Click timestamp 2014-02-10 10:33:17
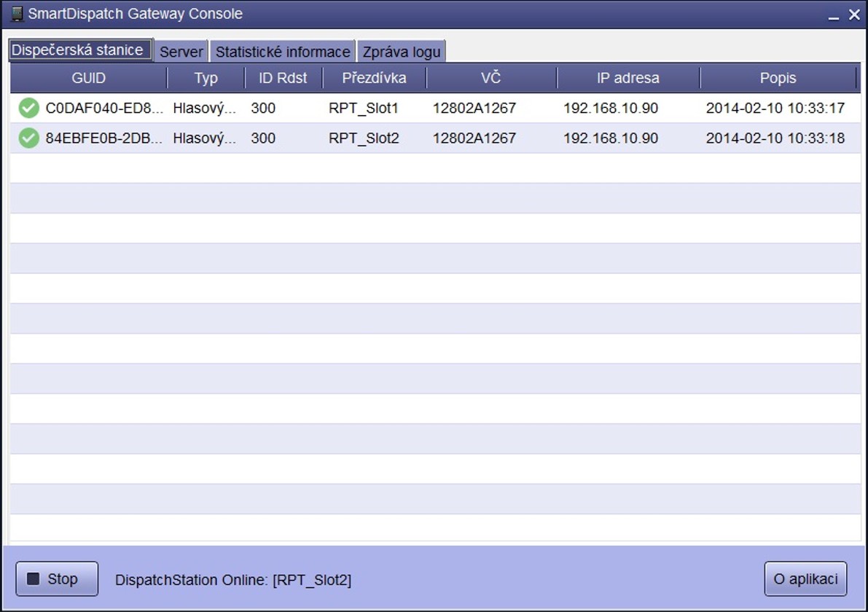Screen dimensions: 868x612 click(x=775, y=108)
